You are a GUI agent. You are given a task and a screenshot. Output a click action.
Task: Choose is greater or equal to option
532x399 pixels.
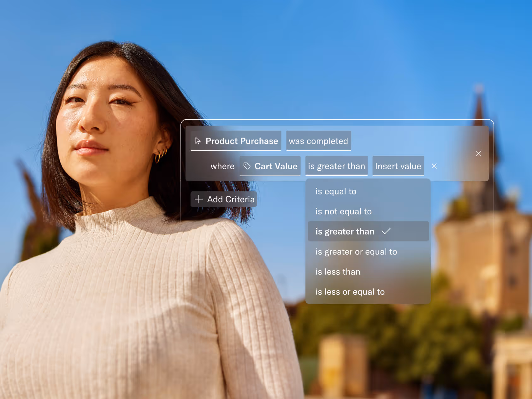[356, 252]
